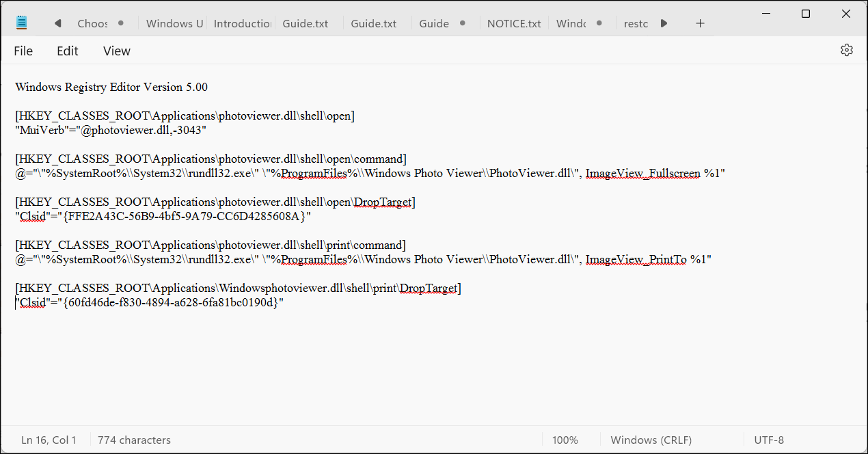
Task: Add a new tab with plus button
Action: coord(700,23)
